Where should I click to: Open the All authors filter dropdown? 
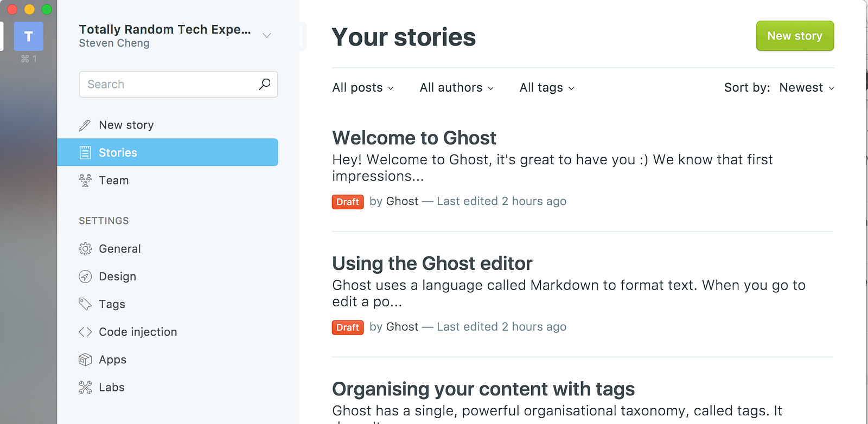coord(456,88)
